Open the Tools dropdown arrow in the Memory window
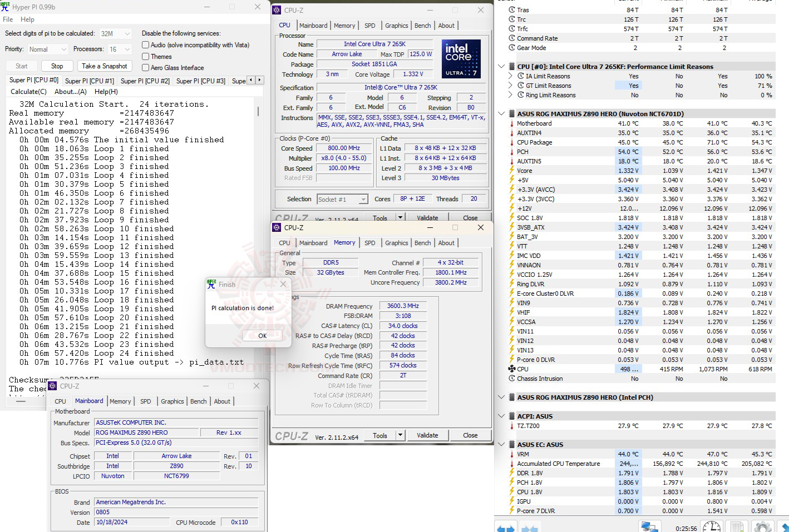Screen dimensions: 789x532 click(400, 436)
